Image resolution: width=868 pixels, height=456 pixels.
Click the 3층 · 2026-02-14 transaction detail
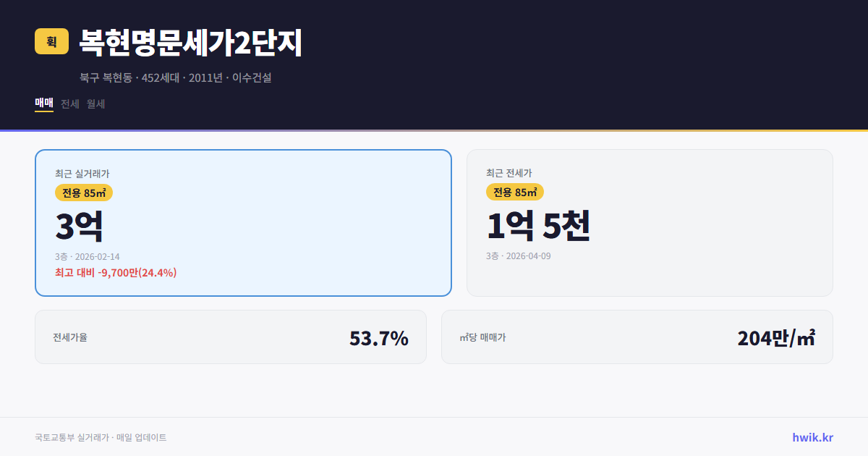pyautogui.click(x=88, y=256)
